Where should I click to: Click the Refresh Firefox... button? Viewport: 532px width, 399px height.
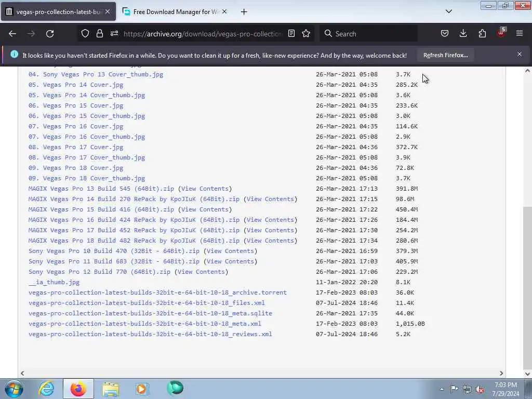tap(445, 55)
